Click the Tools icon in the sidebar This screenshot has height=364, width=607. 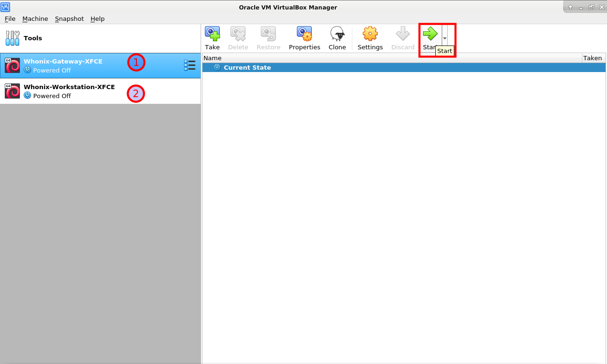(x=13, y=38)
